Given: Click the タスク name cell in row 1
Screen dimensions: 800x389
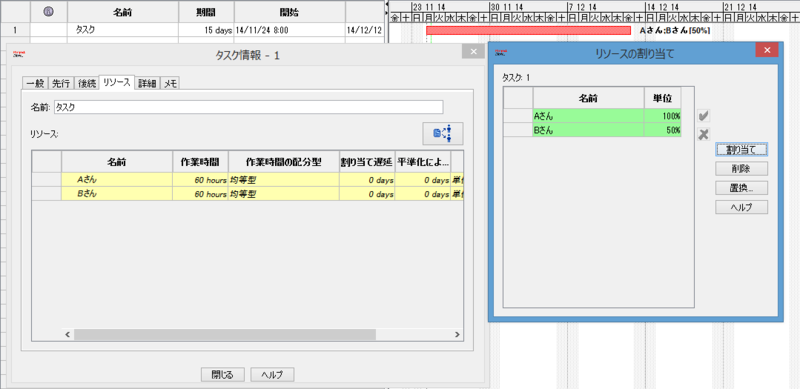Looking at the screenshot, I should pyautogui.click(x=123, y=30).
